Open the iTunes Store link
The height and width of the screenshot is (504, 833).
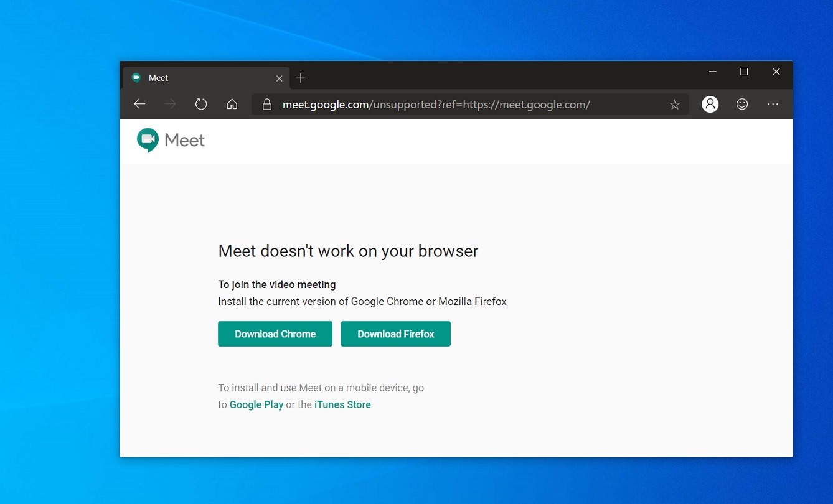coord(342,404)
